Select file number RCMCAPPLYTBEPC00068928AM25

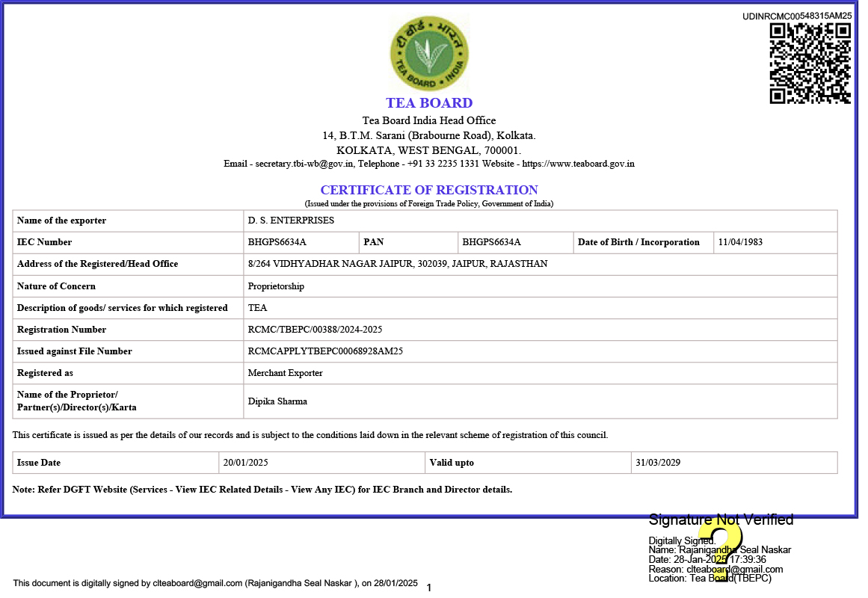tap(325, 351)
